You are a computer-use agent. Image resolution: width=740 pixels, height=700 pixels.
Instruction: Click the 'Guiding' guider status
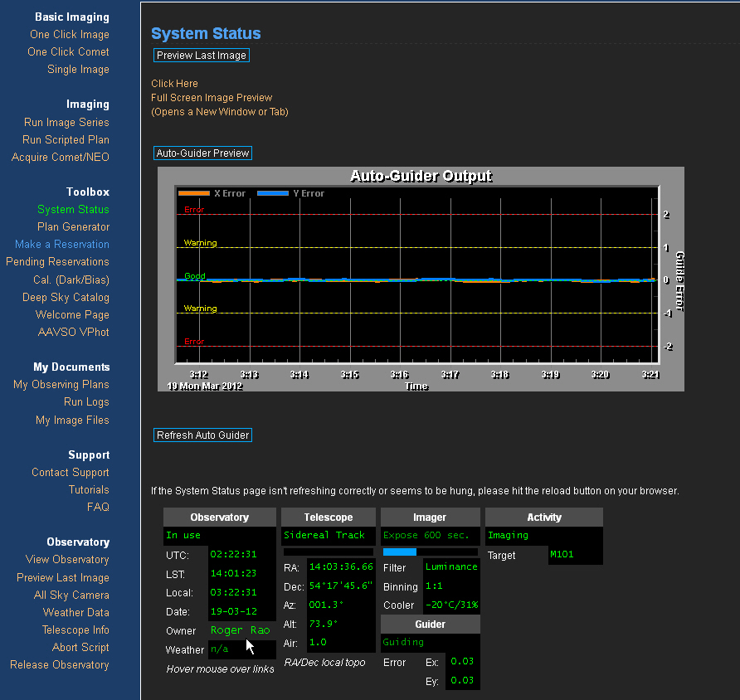(x=403, y=642)
